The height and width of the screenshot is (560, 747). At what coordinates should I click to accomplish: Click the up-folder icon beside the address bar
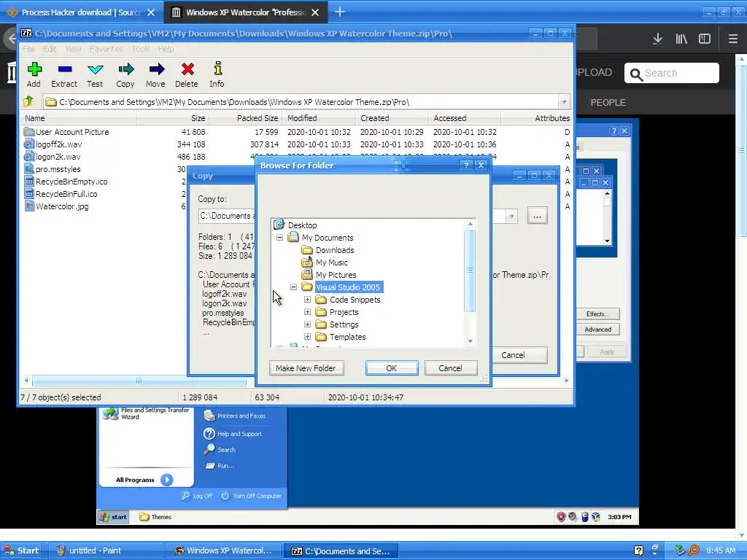28,101
